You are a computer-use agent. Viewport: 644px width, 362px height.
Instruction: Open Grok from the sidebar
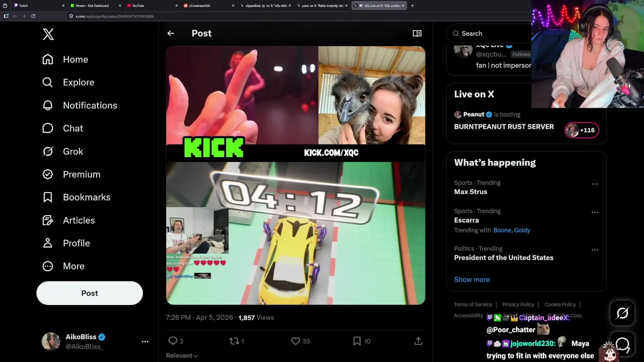click(x=63, y=151)
